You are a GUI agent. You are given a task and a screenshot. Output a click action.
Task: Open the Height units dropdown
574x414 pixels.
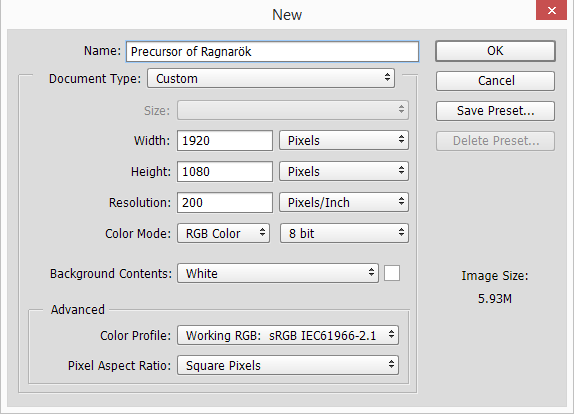(344, 171)
